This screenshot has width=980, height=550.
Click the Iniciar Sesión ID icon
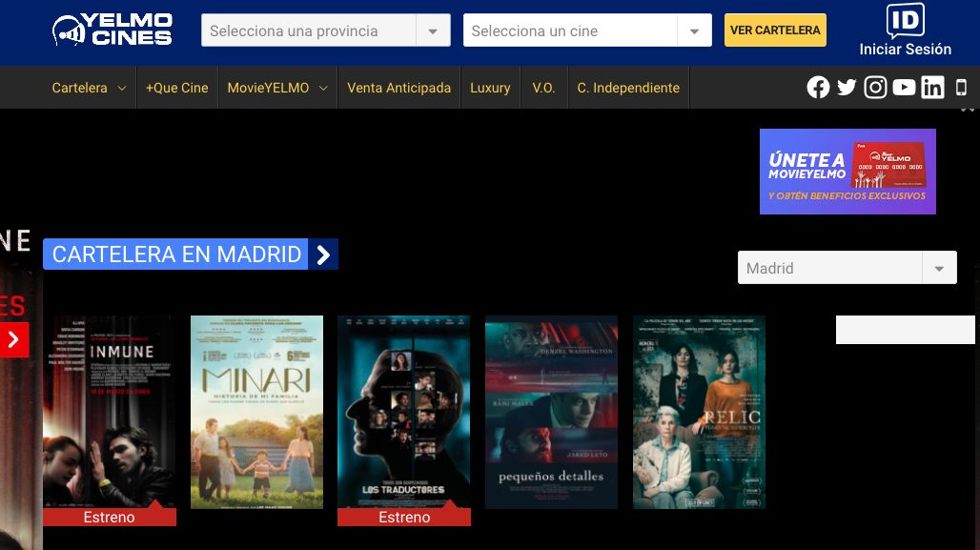[905, 22]
